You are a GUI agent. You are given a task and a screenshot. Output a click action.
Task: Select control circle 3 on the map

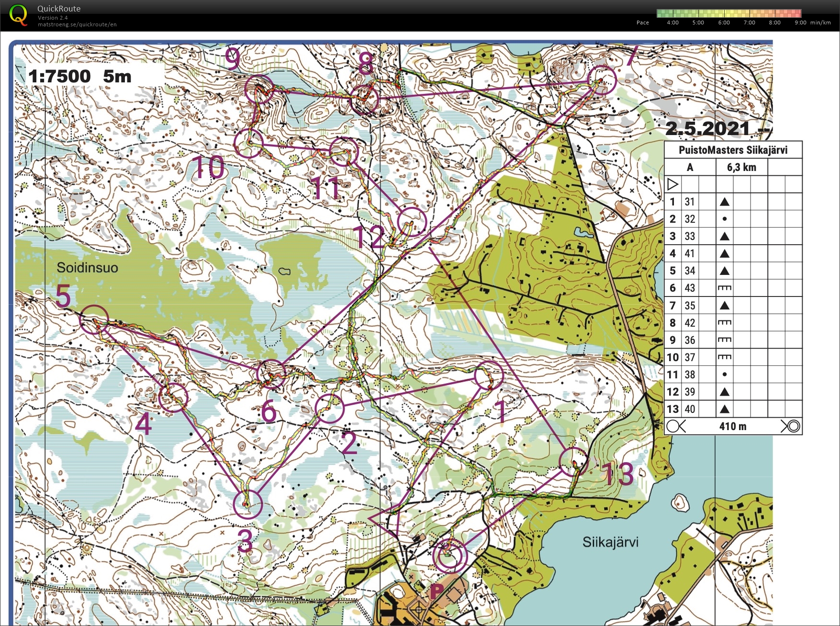tap(248, 504)
